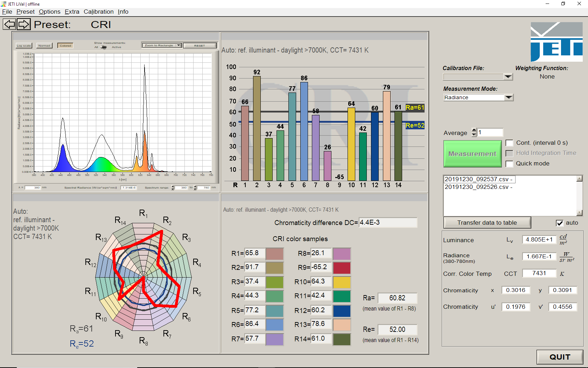The image size is (588, 368).
Task: Expand the Calibration File dropdown
Action: click(508, 77)
